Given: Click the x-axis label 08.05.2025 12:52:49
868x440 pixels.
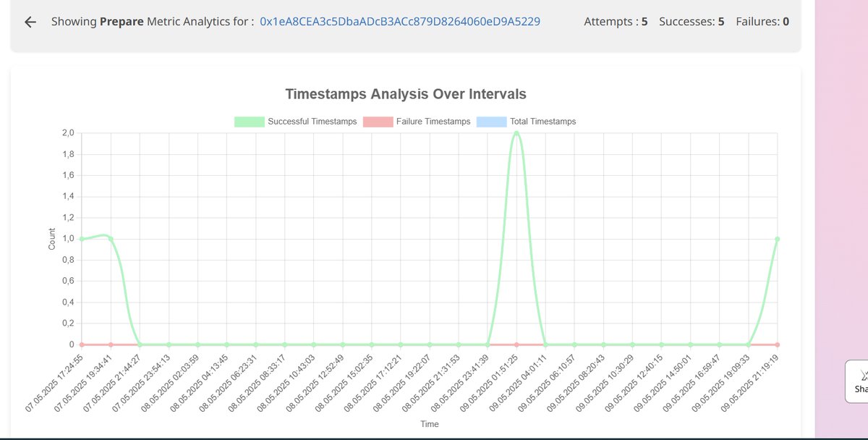Looking at the screenshot, I should pyautogui.click(x=316, y=382).
